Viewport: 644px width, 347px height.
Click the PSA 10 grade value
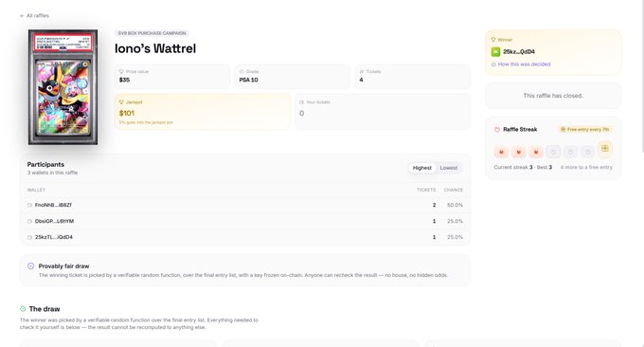click(248, 81)
